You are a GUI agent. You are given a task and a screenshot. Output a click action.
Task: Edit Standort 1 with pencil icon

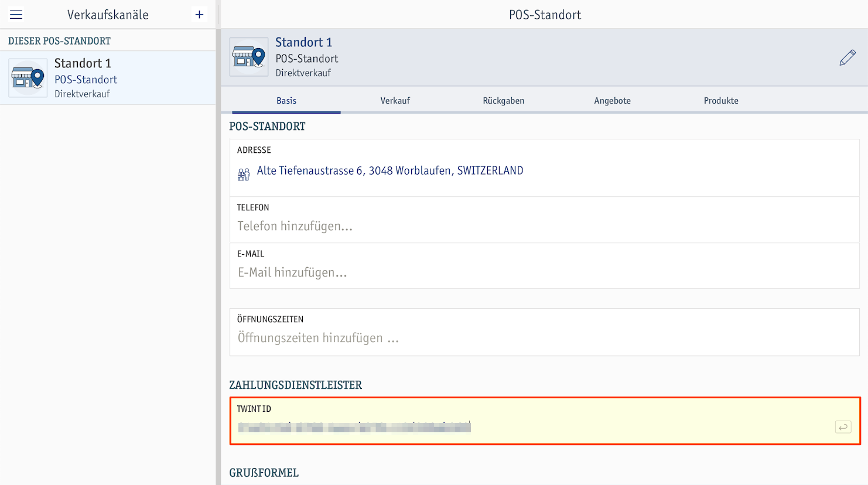coord(847,57)
